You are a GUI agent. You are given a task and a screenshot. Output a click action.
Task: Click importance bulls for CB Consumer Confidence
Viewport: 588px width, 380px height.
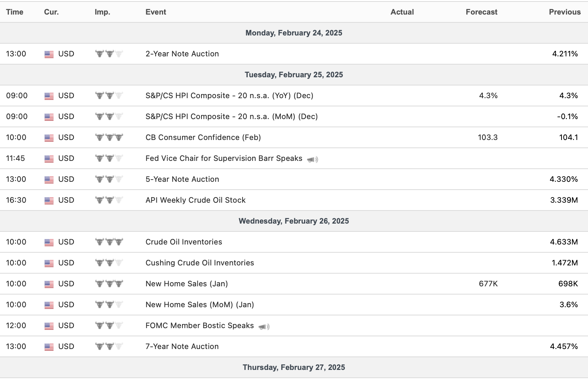(x=109, y=137)
